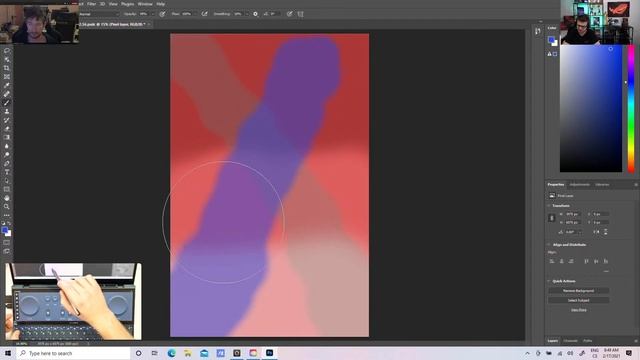Viewport: 640px width, 360px height.
Task: Toggle airbrush build-up mode
Action: click(x=204, y=14)
